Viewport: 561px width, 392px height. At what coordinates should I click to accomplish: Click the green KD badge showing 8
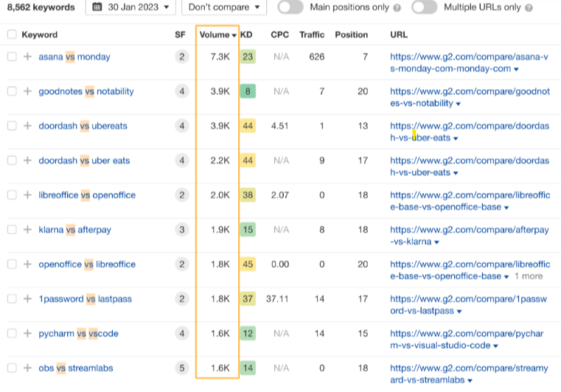point(248,91)
